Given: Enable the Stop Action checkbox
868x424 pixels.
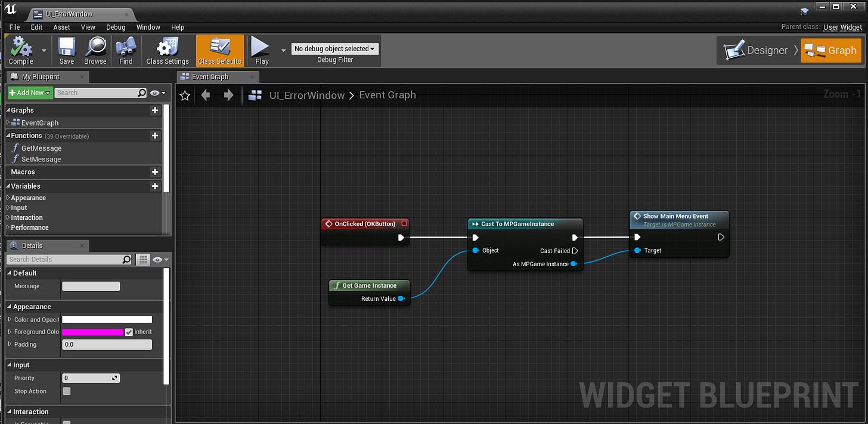Looking at the screenshot, I should 67,391.
